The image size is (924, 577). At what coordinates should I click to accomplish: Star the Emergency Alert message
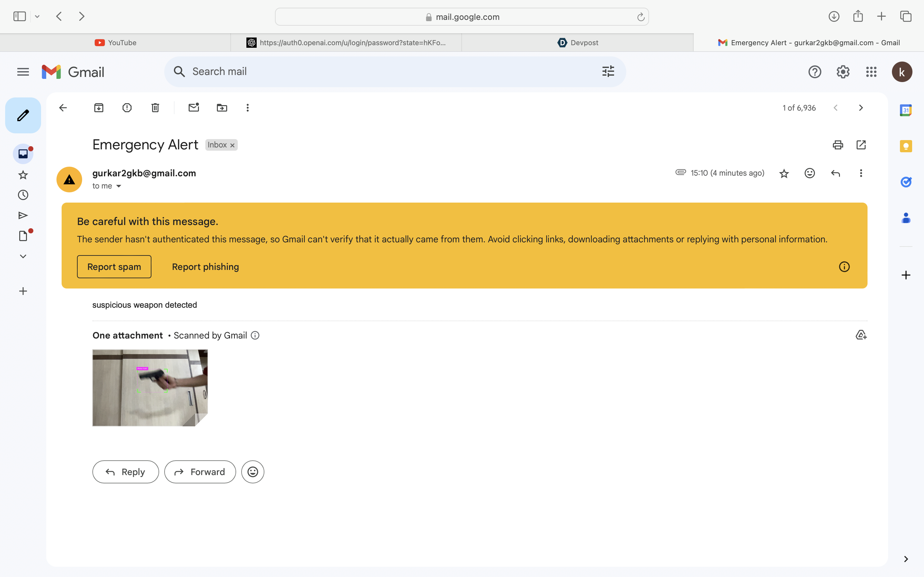coord(784,174)
